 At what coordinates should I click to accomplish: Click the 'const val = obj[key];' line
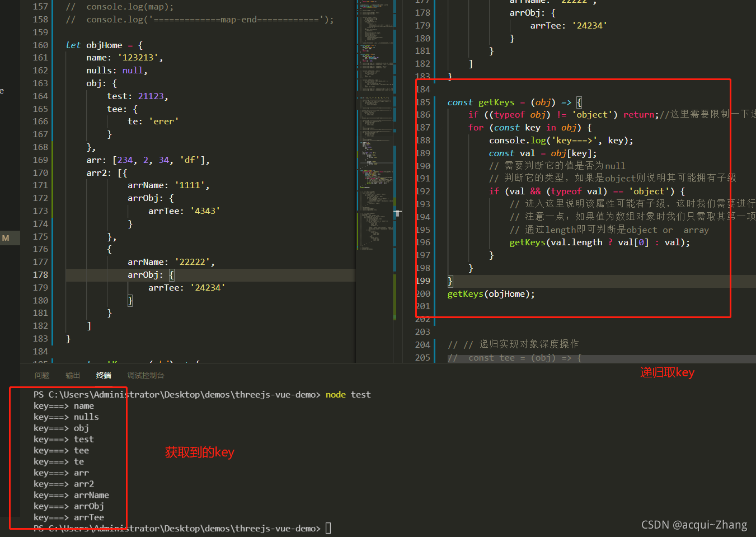click(x=543, y=153)
